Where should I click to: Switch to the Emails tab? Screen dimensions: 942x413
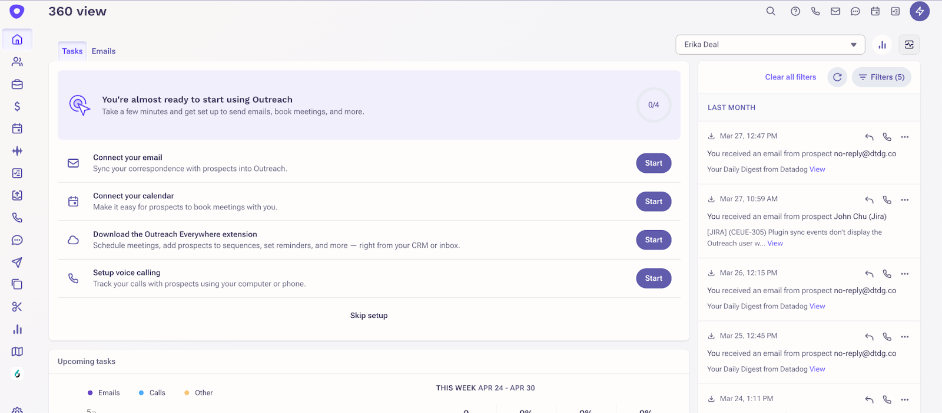tap(103, 51)
